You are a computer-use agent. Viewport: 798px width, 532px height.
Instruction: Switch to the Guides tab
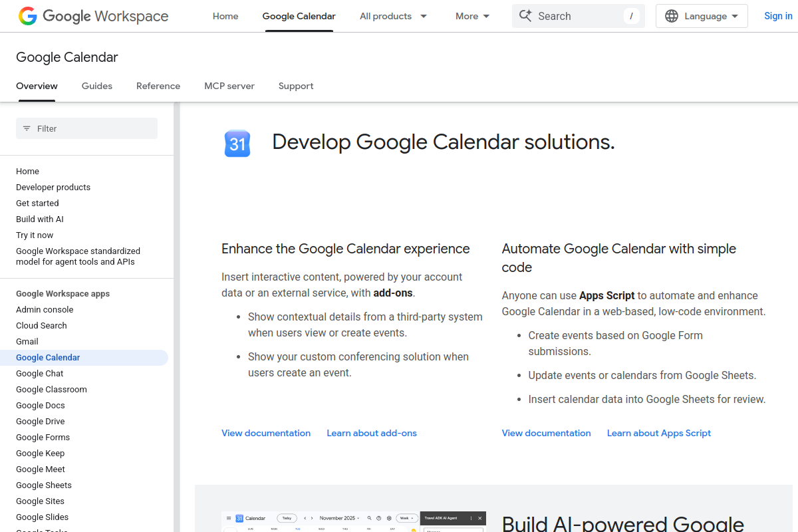[97, 86]
